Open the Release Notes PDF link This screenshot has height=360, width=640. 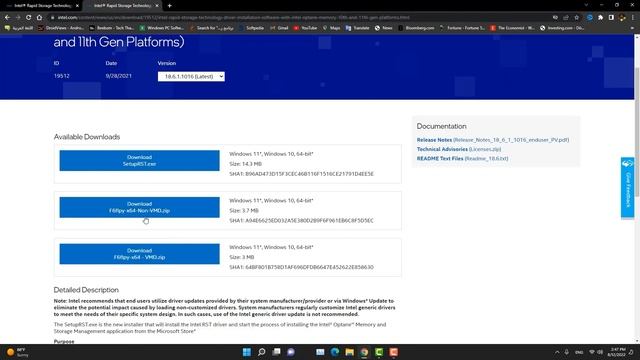pyautogui.click(x=493, y=140)
